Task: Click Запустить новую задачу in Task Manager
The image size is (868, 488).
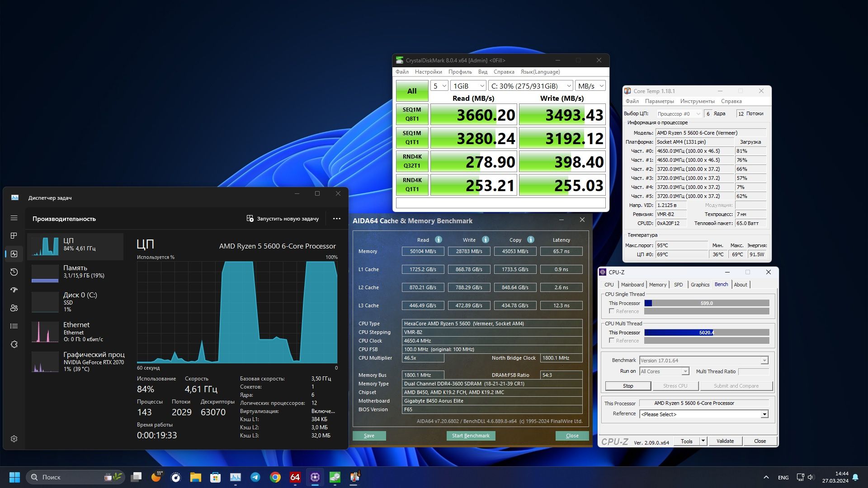Action: pos(283,219)
